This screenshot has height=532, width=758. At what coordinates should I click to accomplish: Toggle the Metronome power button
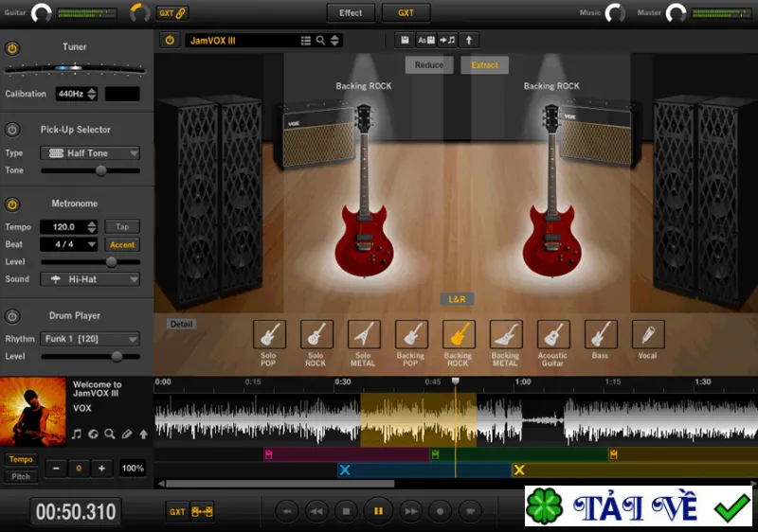[x=12, y=204]
